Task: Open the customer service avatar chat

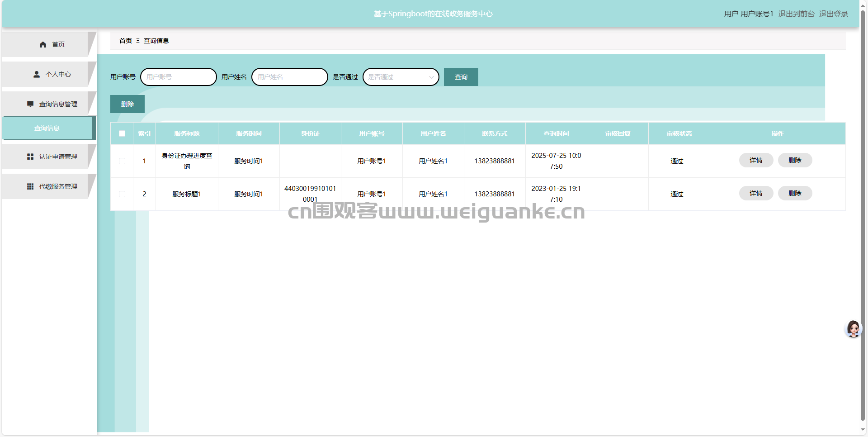Action: click(x=853, y=329)
